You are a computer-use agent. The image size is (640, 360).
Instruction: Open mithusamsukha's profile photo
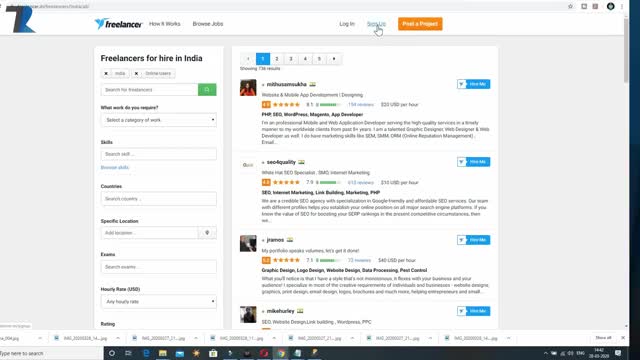(248, 88)
